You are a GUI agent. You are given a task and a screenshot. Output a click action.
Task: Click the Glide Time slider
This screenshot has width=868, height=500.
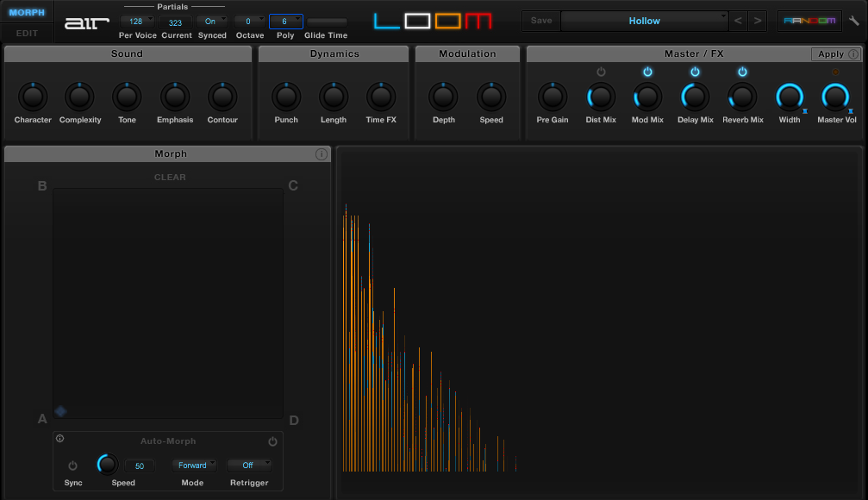[x=328, y=22]
